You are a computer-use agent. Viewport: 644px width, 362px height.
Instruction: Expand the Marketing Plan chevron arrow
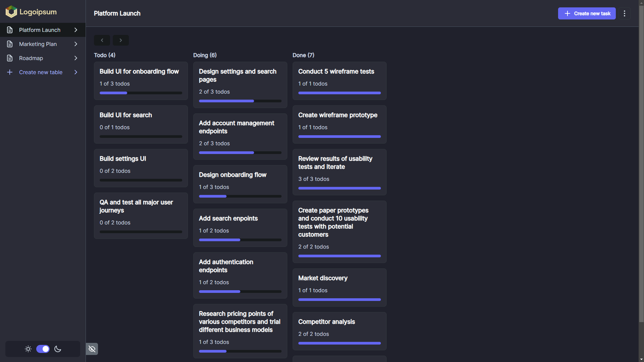coord(76,44)
